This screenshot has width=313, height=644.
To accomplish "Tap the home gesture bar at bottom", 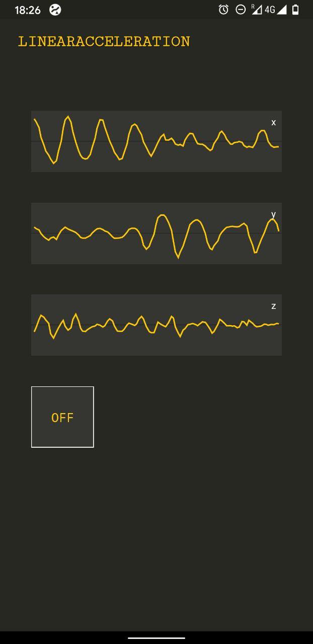I will click(x=156, y=638).
